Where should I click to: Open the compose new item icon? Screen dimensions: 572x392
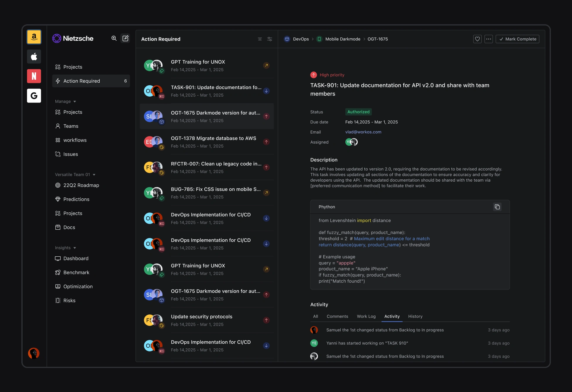point(125,38)
